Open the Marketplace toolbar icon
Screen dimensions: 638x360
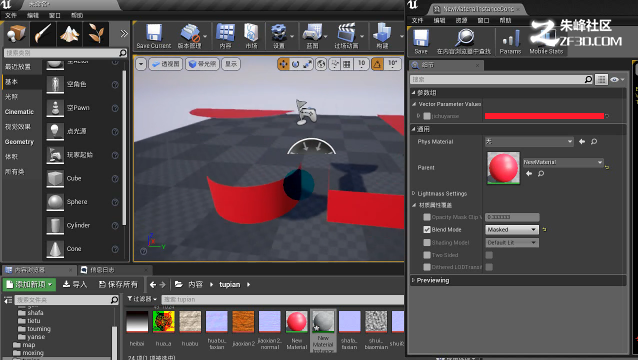pyautogui.click(x=251, y=36)
